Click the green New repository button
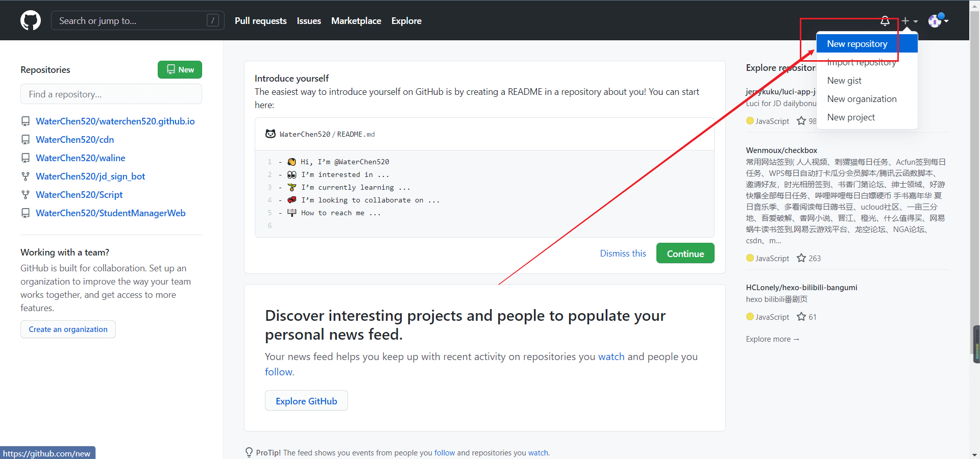Screen dimensions: 980x459 click(180, 70)
